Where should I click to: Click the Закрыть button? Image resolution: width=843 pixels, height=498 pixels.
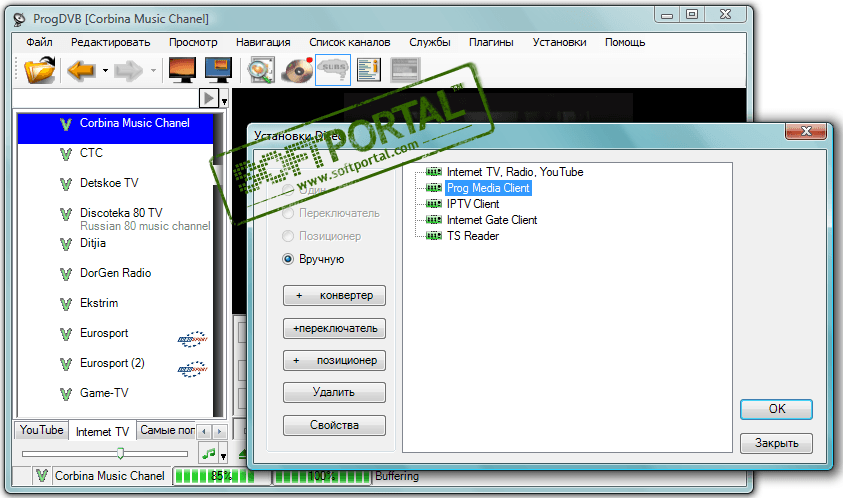[x=776, y=444]
